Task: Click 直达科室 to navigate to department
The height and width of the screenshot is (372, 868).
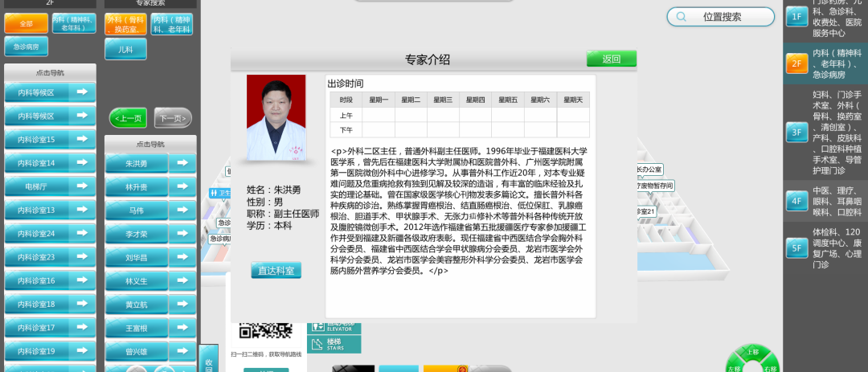Action: 276,271
